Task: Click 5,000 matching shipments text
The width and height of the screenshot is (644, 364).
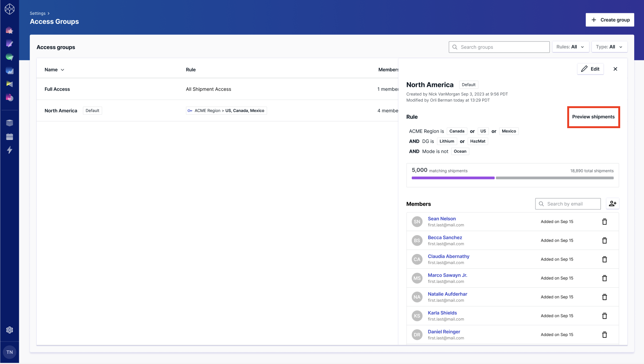Action: (439, 170)
